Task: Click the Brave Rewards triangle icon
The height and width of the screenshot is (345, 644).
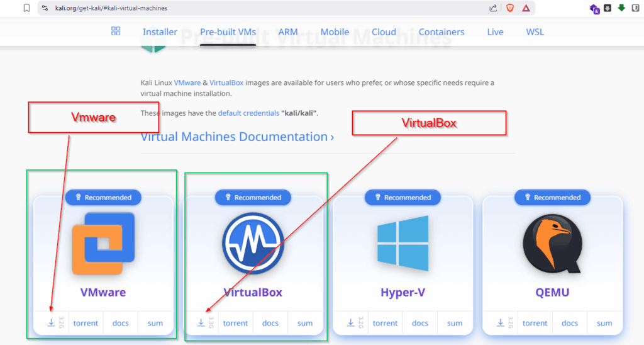Action: [x=526, y=8]
